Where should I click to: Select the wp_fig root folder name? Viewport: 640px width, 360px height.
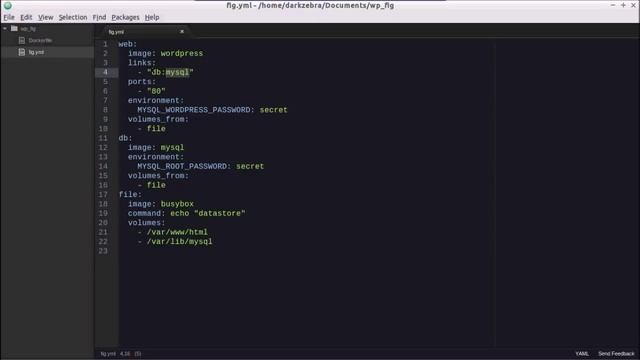point(28,29)
